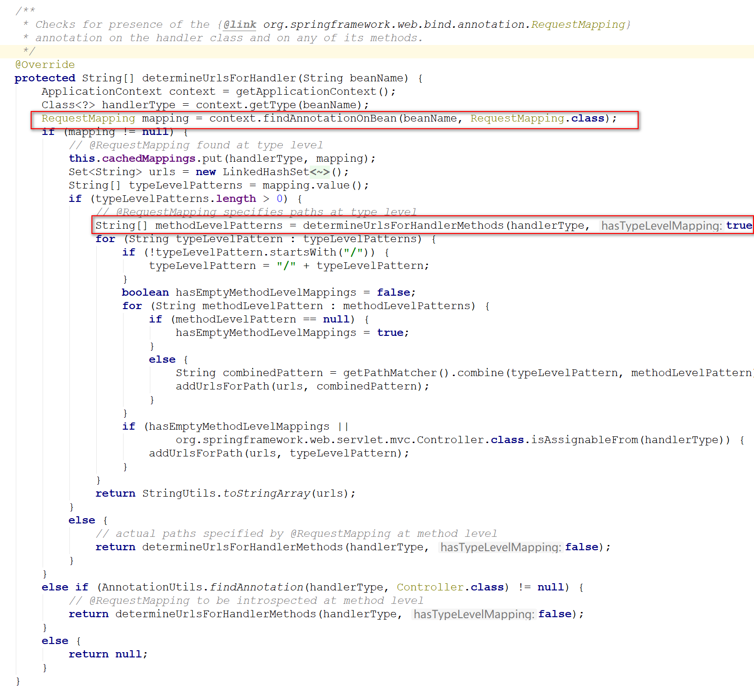Click addUrlsForPath(urls, combinedPattern) call
Viewport: 754px width, 700px height.
[302, 386]
